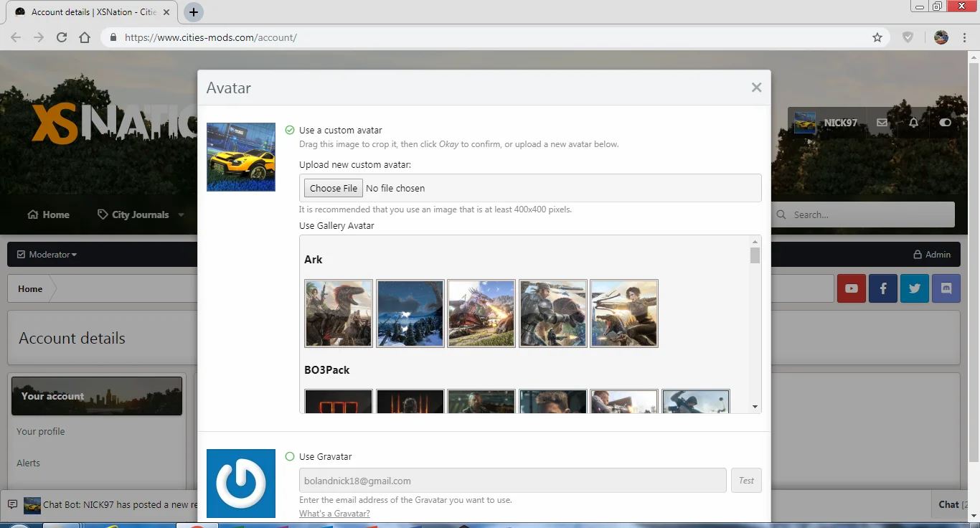
Task: Choose third BO3Pack gallery avatar
Action: pyautogui.click(x=481, y=401)
